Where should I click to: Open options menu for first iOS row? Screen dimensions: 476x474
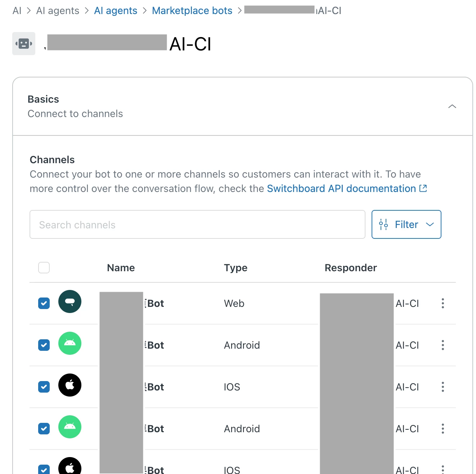[443, 387]
